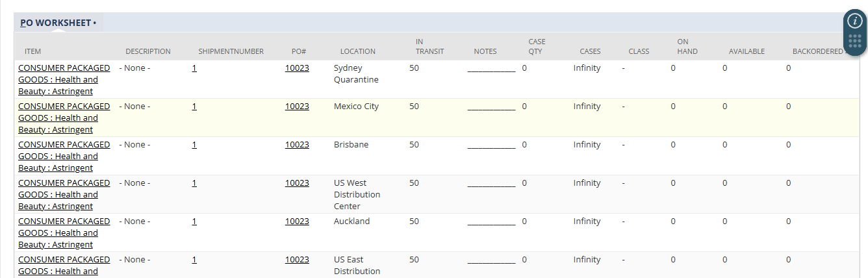868x278 pixels.
Task: Click shipment number 1 in the Brisbane row
Action: tap(194, 145)
